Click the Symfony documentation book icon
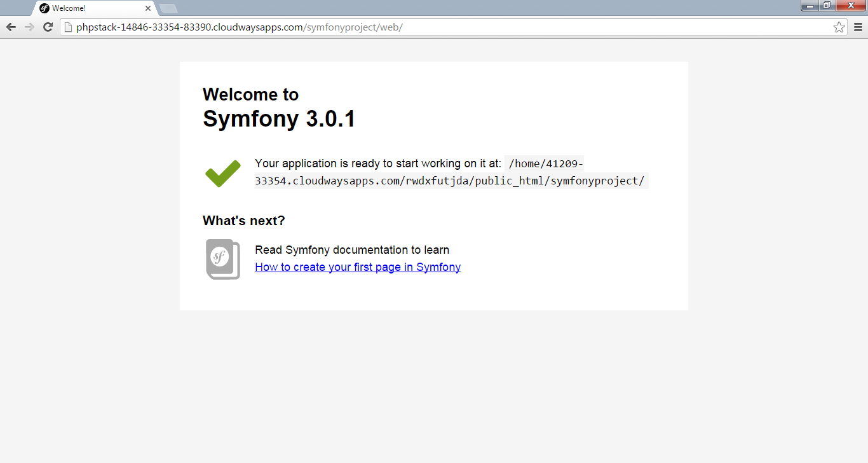Viewport: 868px width, 463px height. pos(223,259)
